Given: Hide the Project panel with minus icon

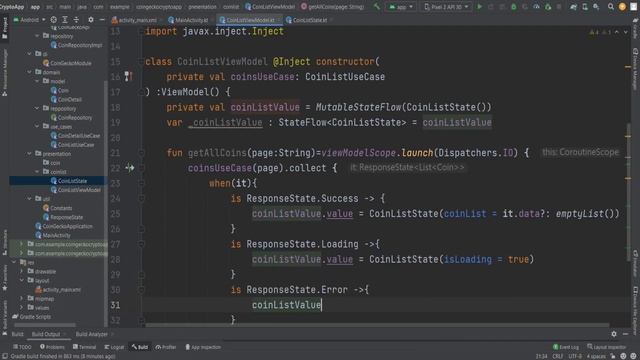Looking at the screenshot, I should click(102, 20).
